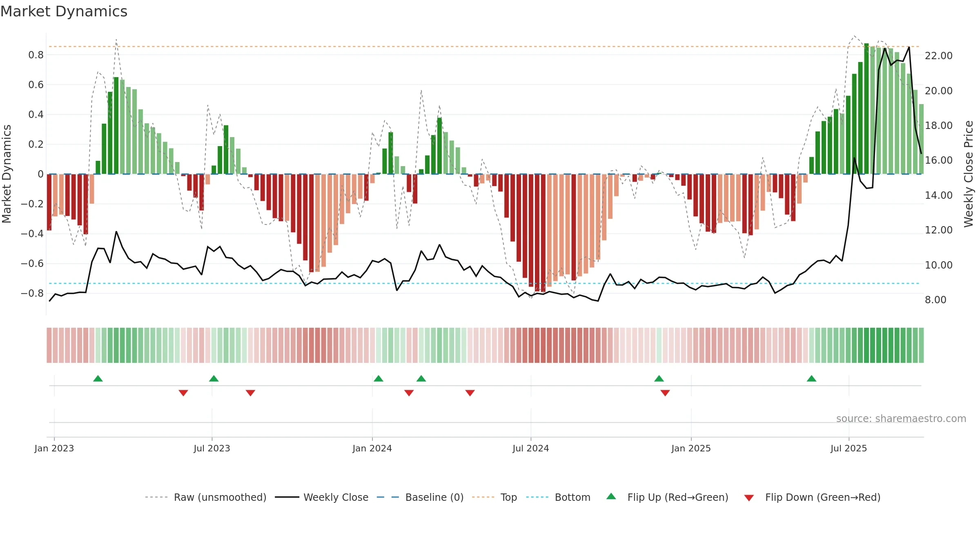The image size is (980, 551).
Task: Select the green flip-up marker in late 2024
Action: point(659,378)
